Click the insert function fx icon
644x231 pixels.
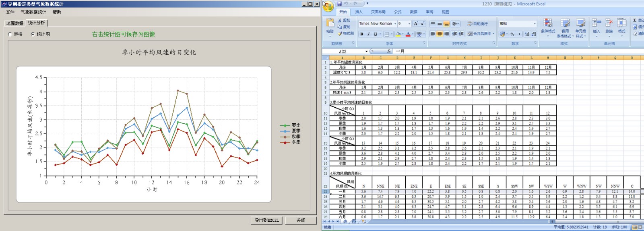389,51
